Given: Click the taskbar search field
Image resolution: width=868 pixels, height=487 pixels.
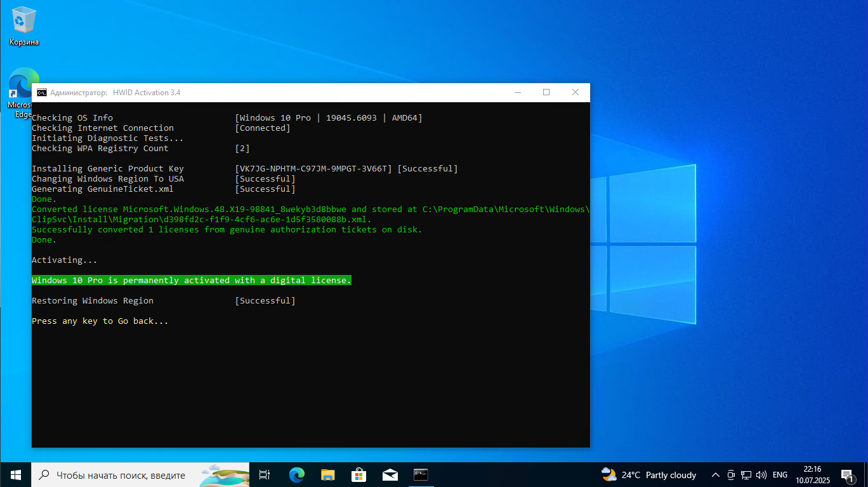Looking at the screenshot, I should 141,475.
